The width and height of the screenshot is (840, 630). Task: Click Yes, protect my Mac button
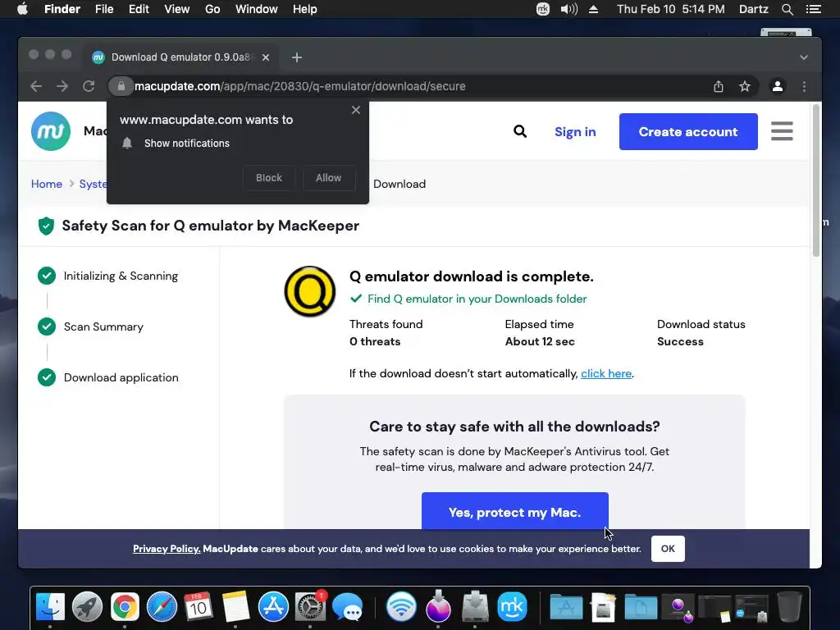[x=515, y=512]
